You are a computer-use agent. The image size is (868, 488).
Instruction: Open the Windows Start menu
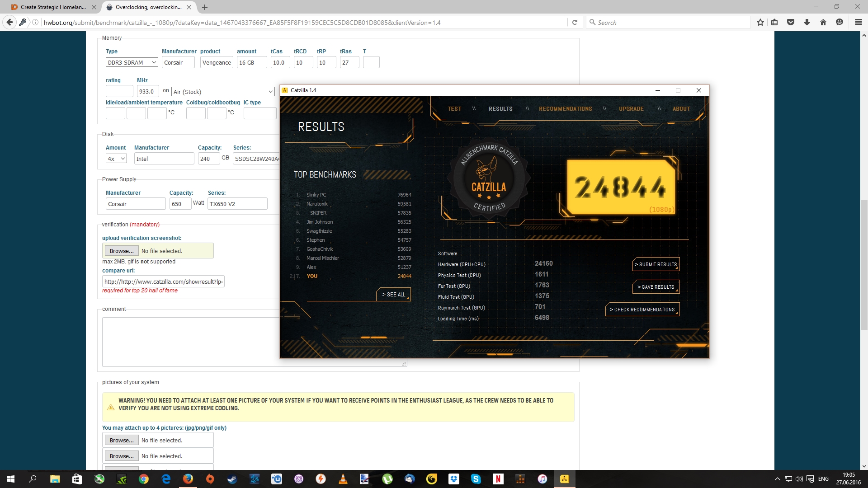11,479
